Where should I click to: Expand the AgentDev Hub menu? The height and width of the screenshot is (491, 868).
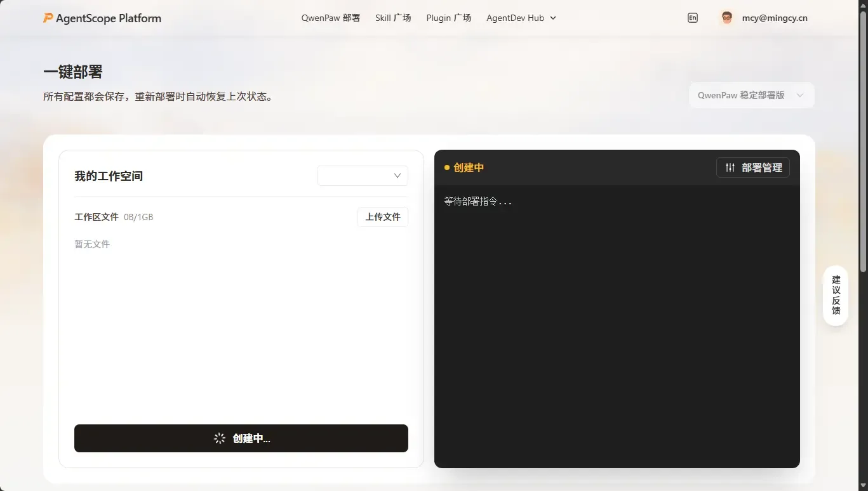coord(521,18)
